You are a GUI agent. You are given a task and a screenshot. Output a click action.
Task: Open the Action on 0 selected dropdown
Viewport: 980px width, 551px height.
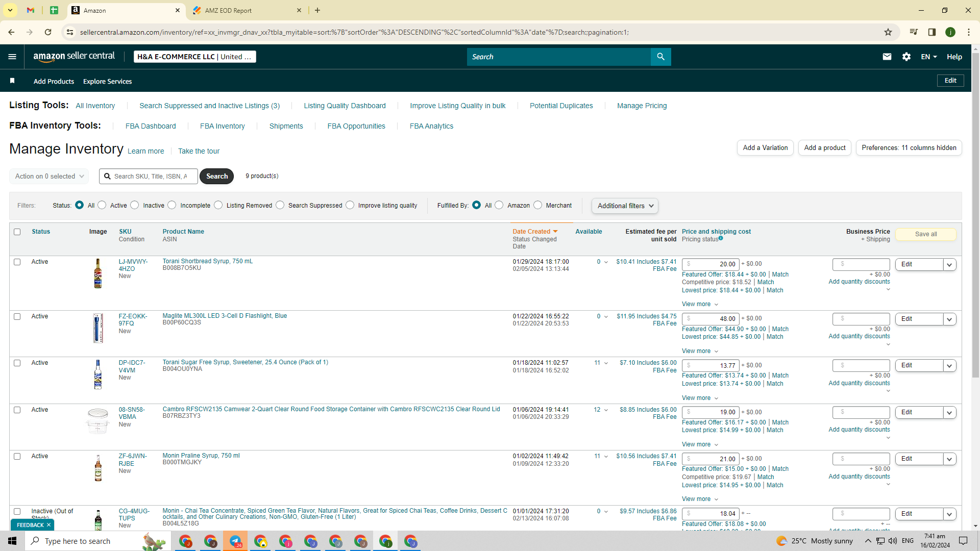tap(49, 176)
